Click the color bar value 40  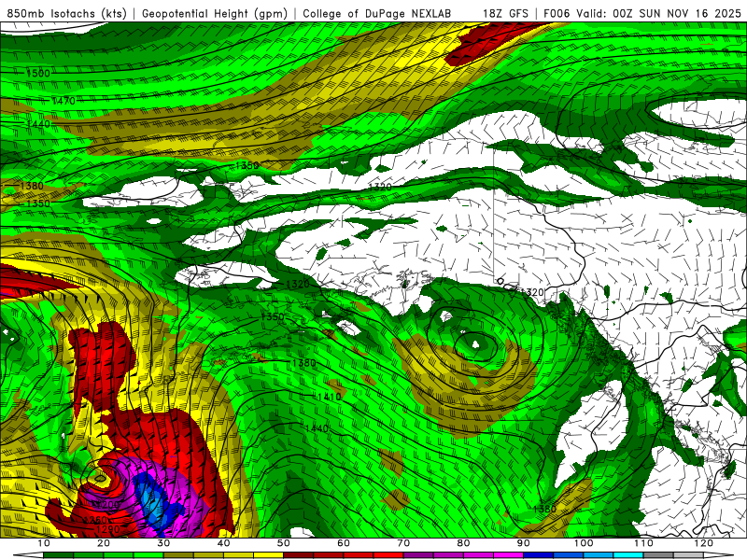[223, 543]
